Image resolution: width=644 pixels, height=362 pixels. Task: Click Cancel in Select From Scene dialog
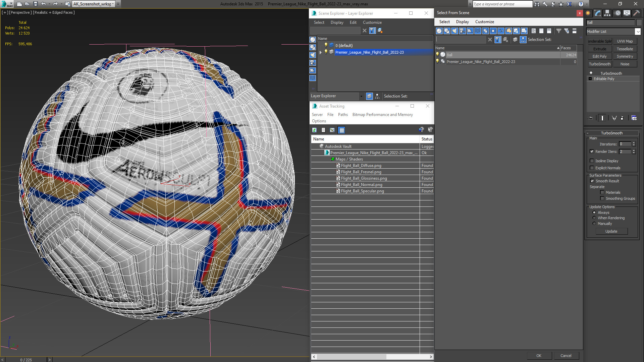[x=566, y=356]
